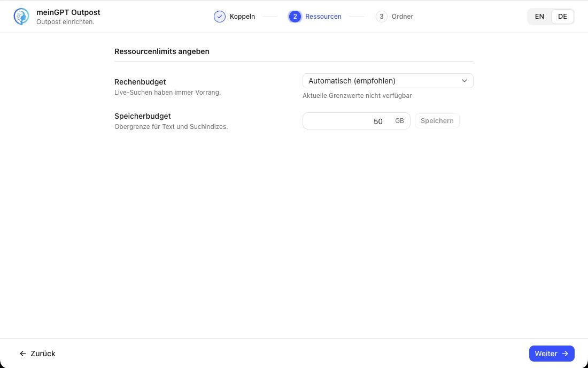Viewport: 588px width, 368px height.
Task: Go to the Ressourcen step label
Action: click(x=323, y=17)
